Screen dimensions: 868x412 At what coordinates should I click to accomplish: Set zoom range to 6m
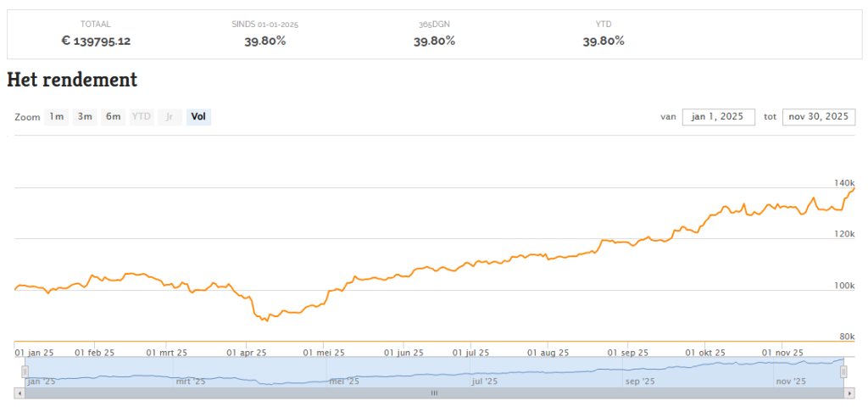[113, 117]
